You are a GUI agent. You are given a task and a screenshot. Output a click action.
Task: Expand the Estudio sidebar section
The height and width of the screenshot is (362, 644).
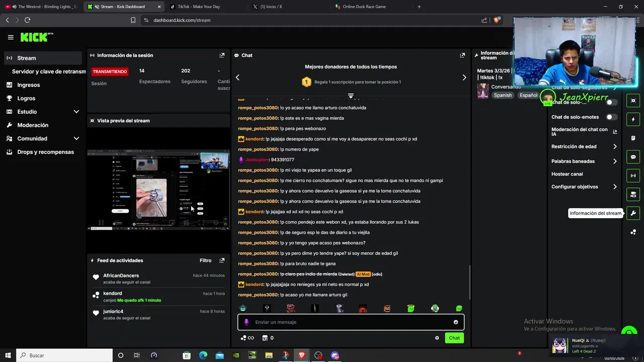point(76,112)
